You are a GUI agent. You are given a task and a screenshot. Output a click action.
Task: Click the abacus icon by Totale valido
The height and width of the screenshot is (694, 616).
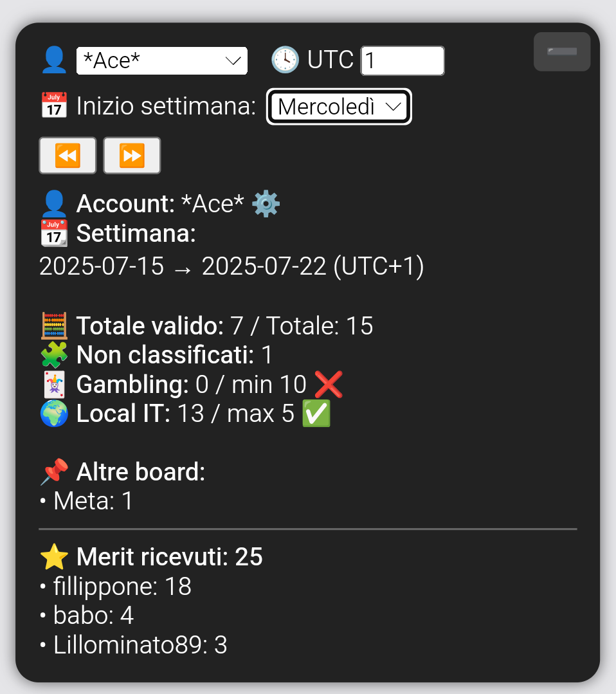click(x=54, y=325)
